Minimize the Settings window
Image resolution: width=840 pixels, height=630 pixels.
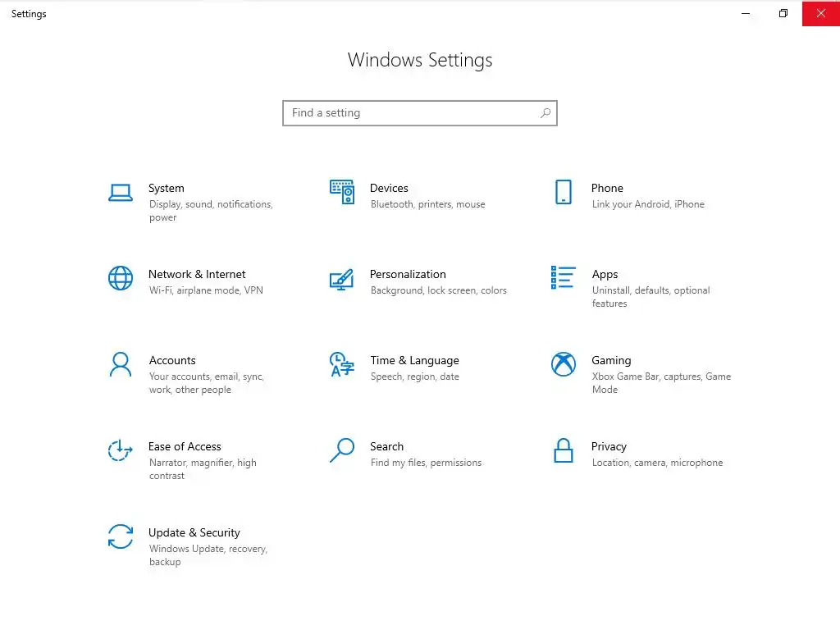pyautogui.click(x=745, y=13)
